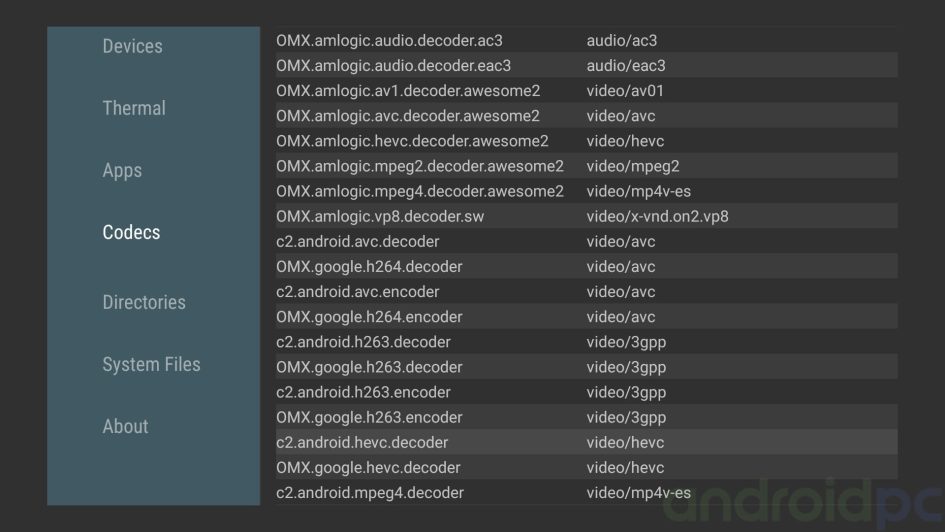Click the c2.android.mpeg4.decoder entry
The image size is (945, 532).
370,492
